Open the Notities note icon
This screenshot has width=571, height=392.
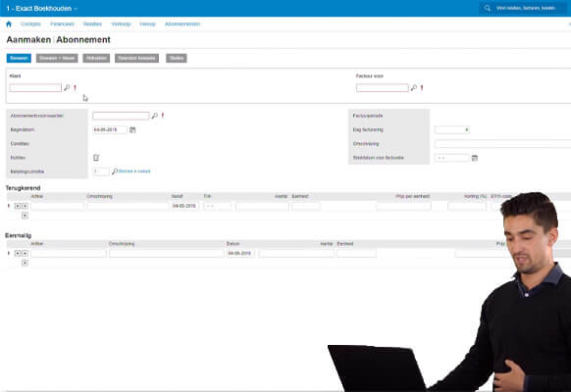96,158
